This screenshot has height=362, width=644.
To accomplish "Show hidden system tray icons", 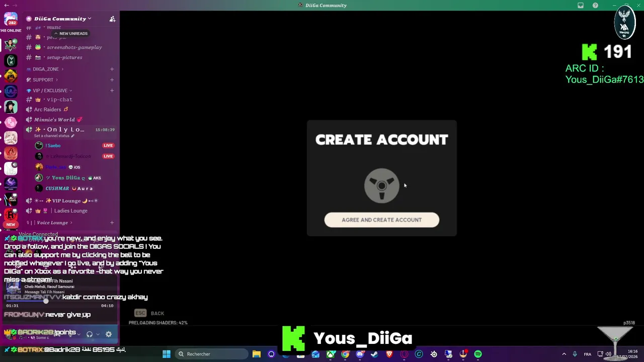I will click(564, 354).
